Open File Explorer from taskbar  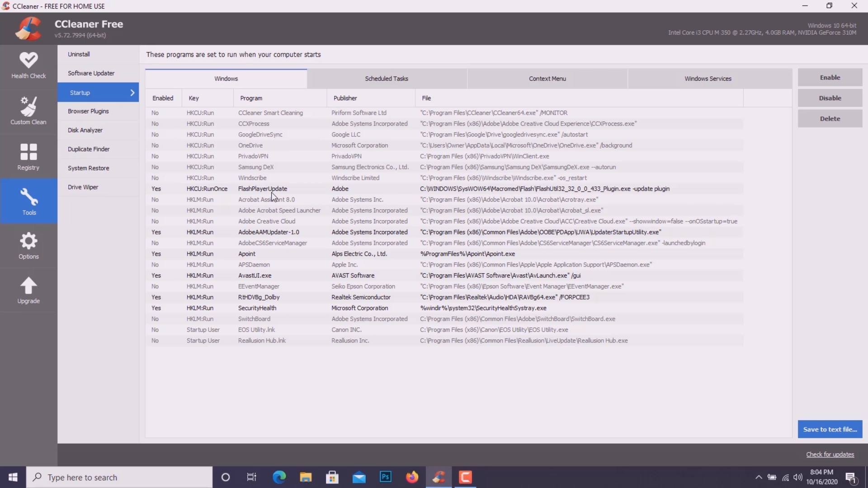(306, 477)
